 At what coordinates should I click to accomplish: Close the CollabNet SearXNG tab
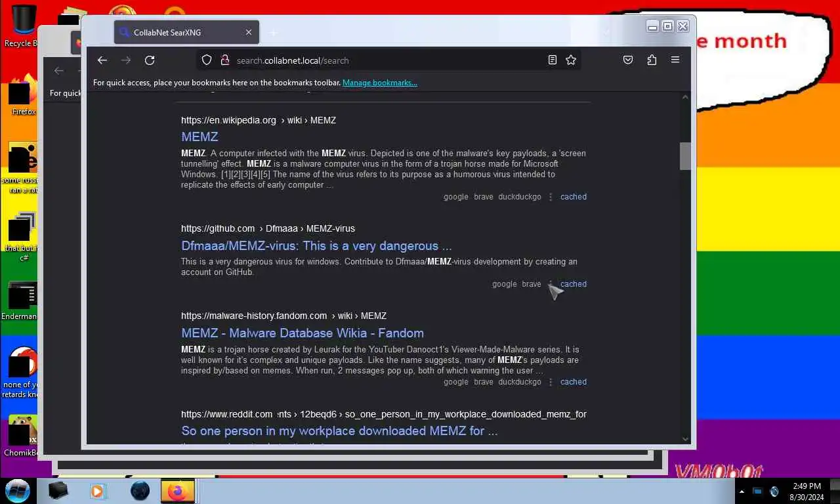pyautogui.click(x=249, y=32)
